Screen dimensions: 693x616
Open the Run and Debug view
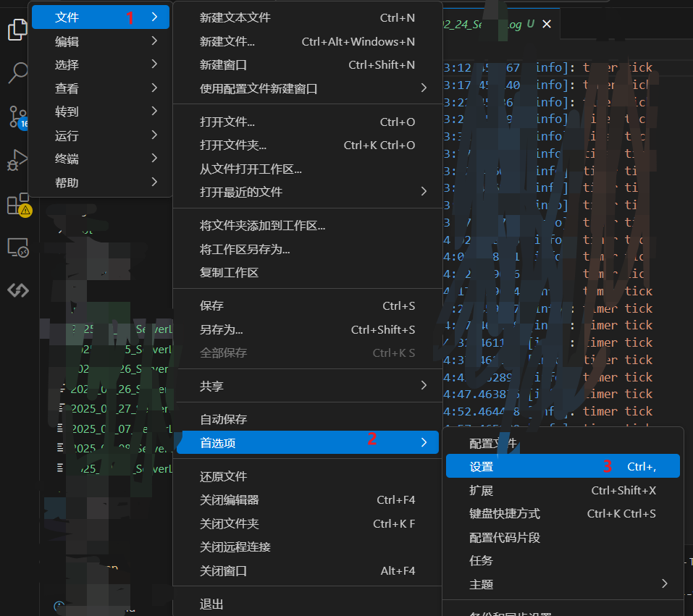17,160
